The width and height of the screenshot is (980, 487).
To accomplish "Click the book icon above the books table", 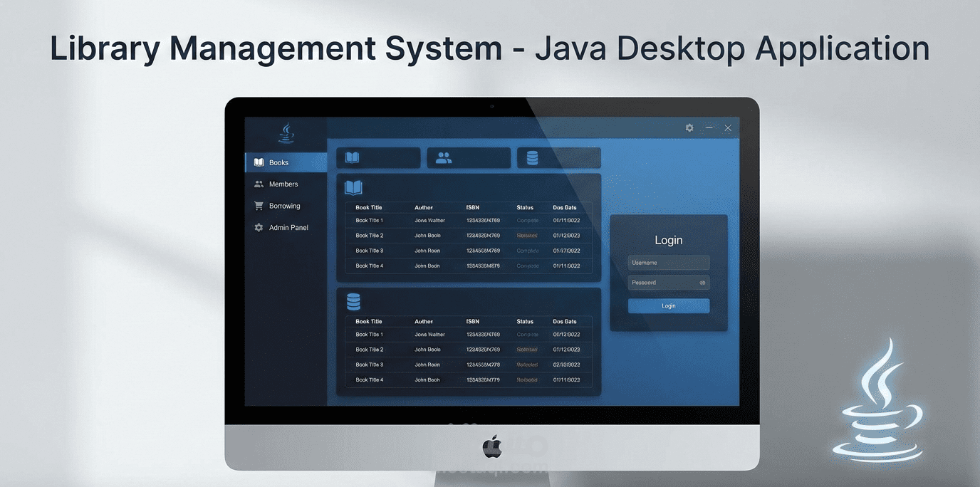I will click(x=352, y=187).
